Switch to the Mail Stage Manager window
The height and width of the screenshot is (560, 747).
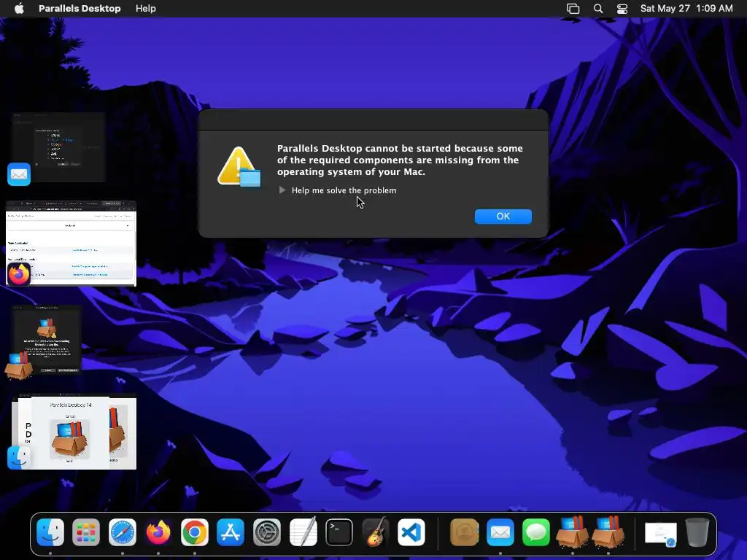[x=60, y=147]
